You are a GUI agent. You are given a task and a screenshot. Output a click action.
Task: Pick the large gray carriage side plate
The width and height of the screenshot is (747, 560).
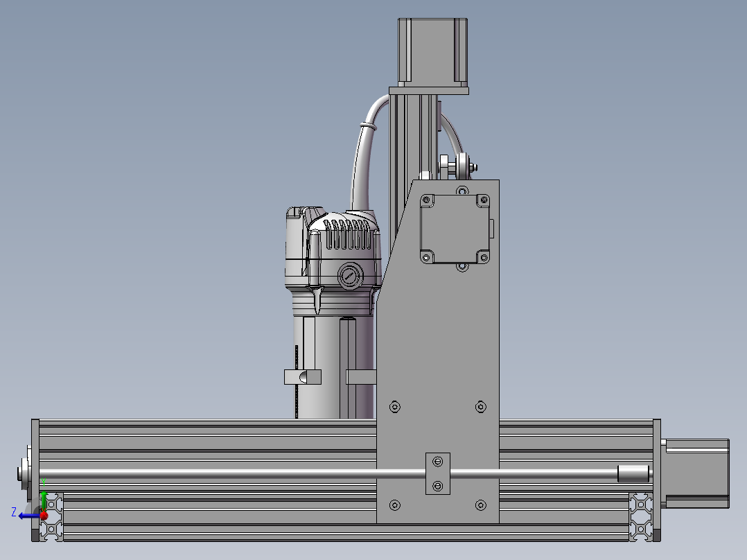(438, 351)
